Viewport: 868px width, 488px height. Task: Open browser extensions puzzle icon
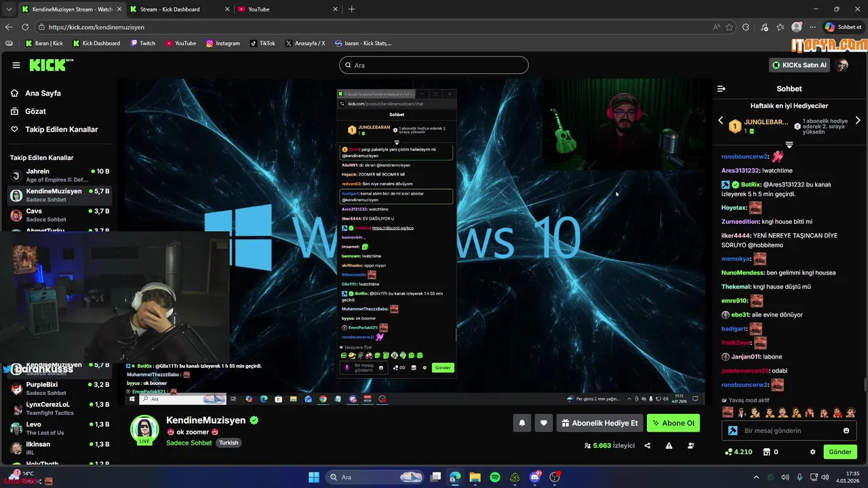746,27
